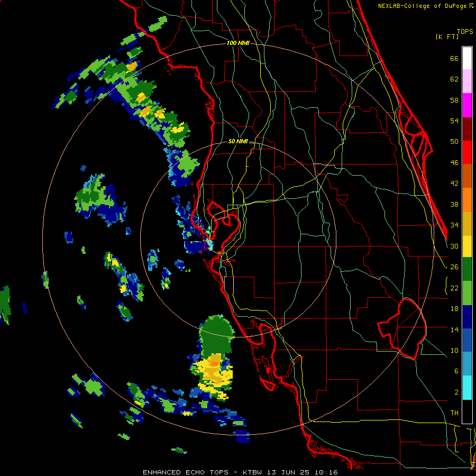Image resolution: width=476 pixels, height=476 pixels.
Task: Click the legend value 2
Action: point(456,392)
